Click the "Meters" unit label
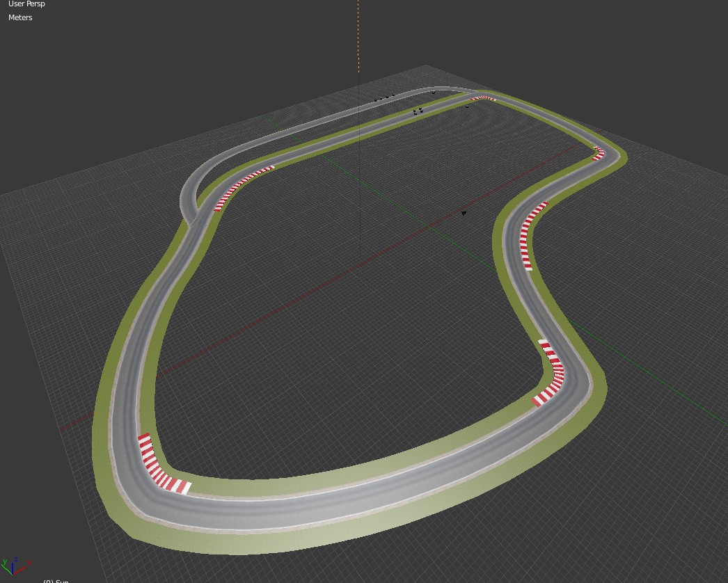This screenshot has height=583, width=728. [20, 17]
